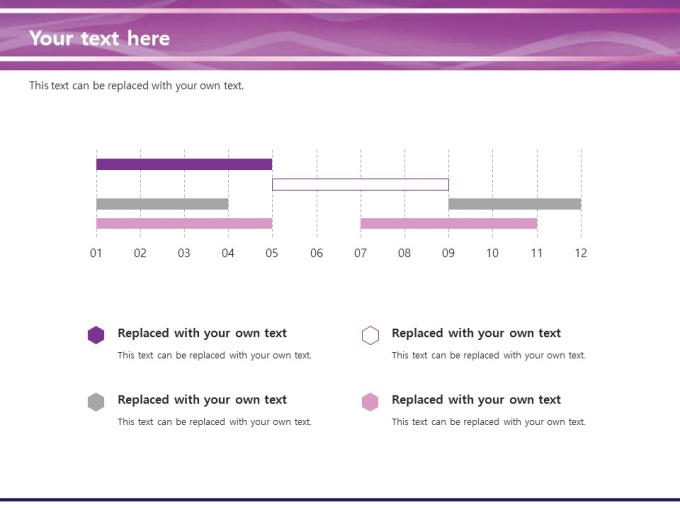The width and height of the screenshot is (680, 510).
Task: Select the pink bar starting at 01
Action: tap(184, 224)
